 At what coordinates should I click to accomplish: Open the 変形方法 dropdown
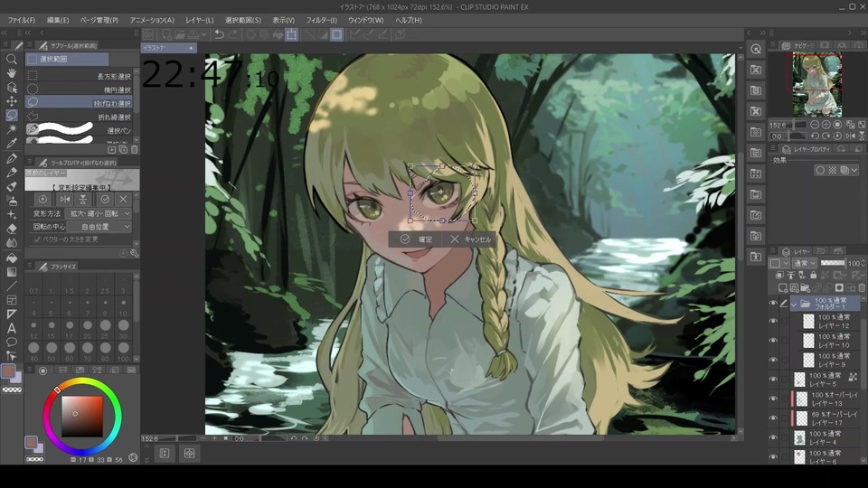[x=98, y=213]
